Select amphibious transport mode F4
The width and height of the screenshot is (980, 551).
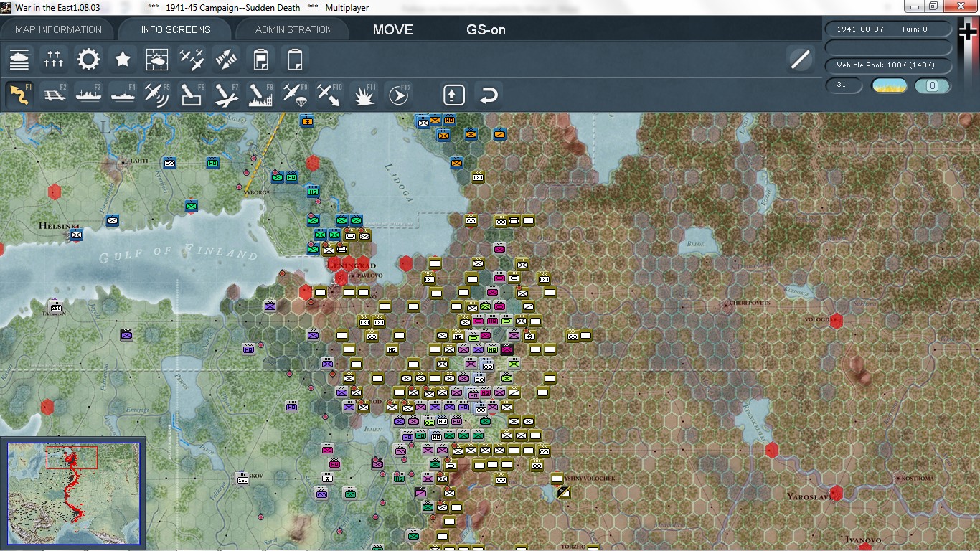(x=123, y=93)
